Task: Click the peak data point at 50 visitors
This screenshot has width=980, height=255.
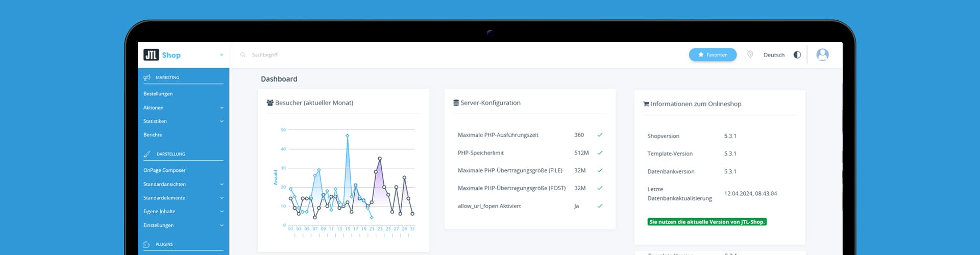Action: [x=348, y=136]
